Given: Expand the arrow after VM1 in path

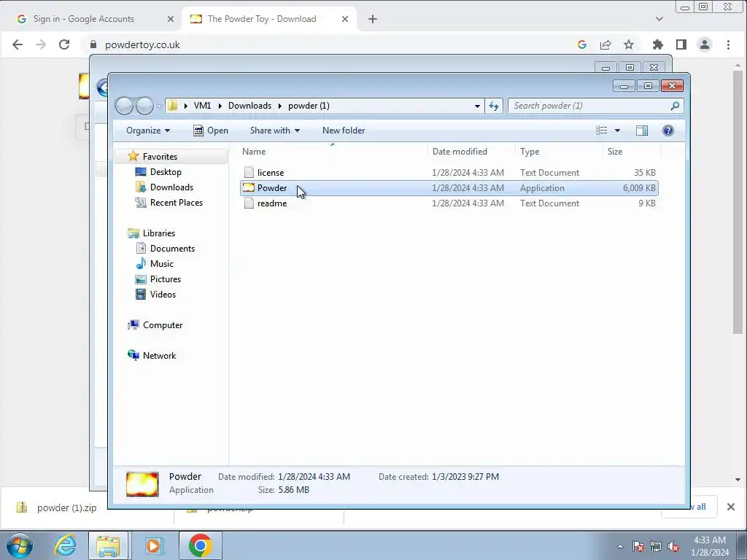Looking at the screenshot, I should coord(220,106).
